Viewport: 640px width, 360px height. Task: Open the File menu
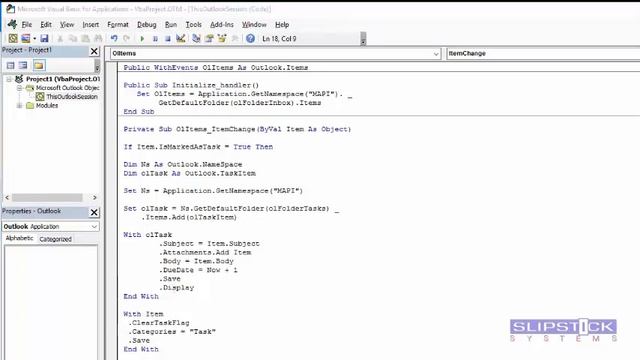coord(27,24)
